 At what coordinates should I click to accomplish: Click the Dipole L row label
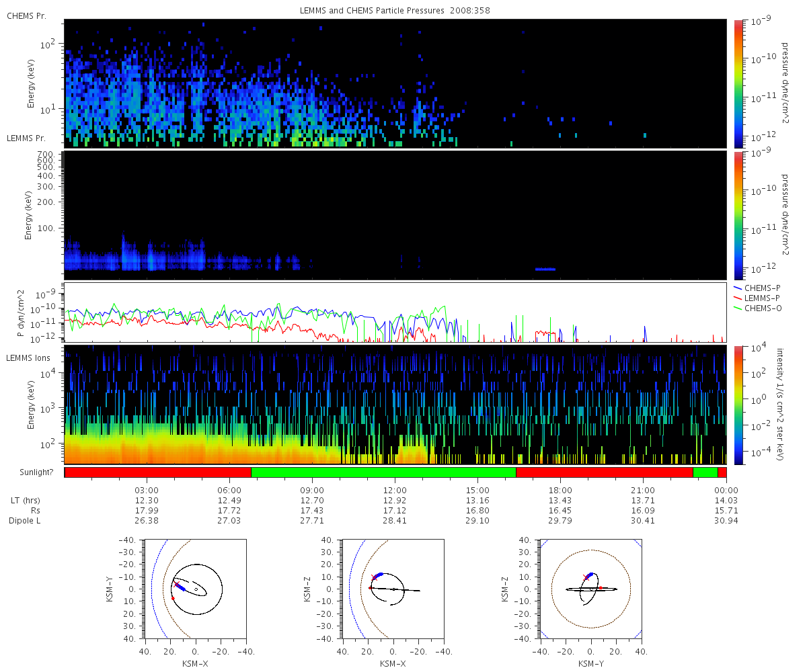(x=26, y=521)
